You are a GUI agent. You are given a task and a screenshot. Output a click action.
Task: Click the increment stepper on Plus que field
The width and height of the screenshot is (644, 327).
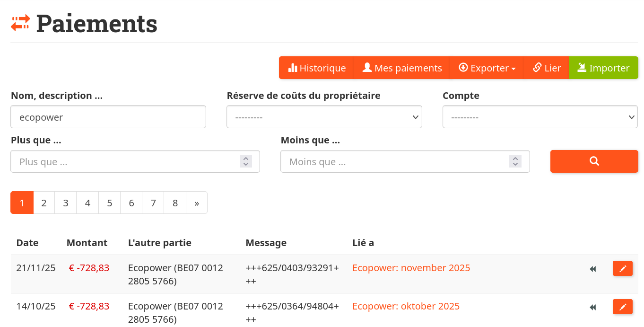point(246,159)
